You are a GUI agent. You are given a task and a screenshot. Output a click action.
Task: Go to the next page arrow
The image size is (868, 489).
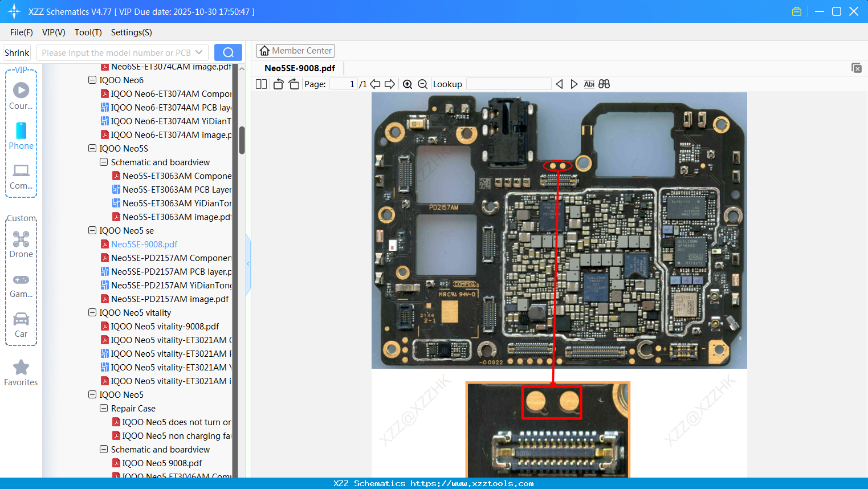pyautogui.click(x=390, y=84)
